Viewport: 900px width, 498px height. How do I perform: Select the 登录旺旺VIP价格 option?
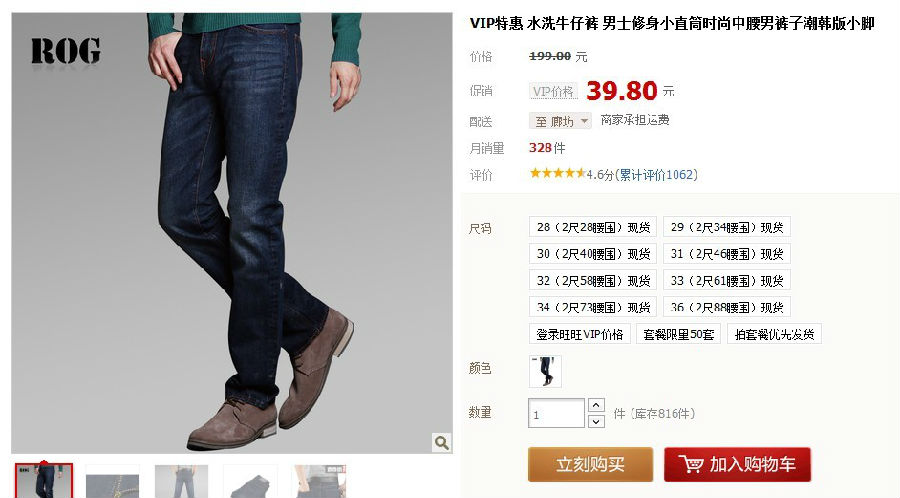click(580, 334)
